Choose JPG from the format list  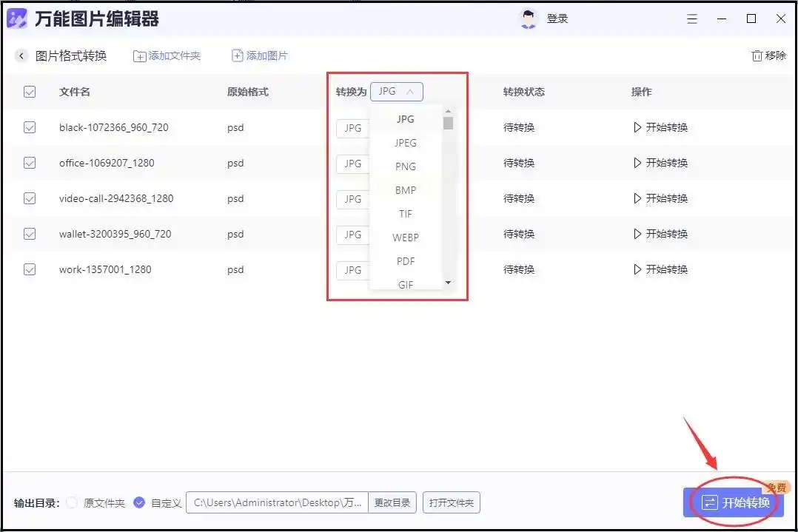(406, 119)
